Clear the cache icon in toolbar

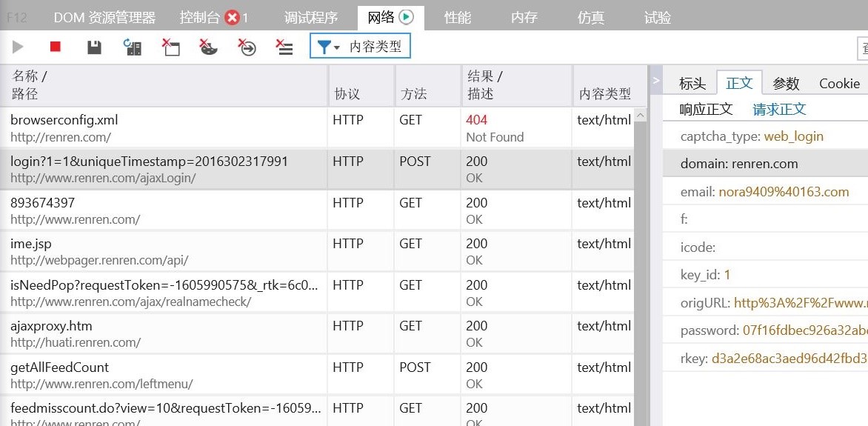tap(170, 47)
